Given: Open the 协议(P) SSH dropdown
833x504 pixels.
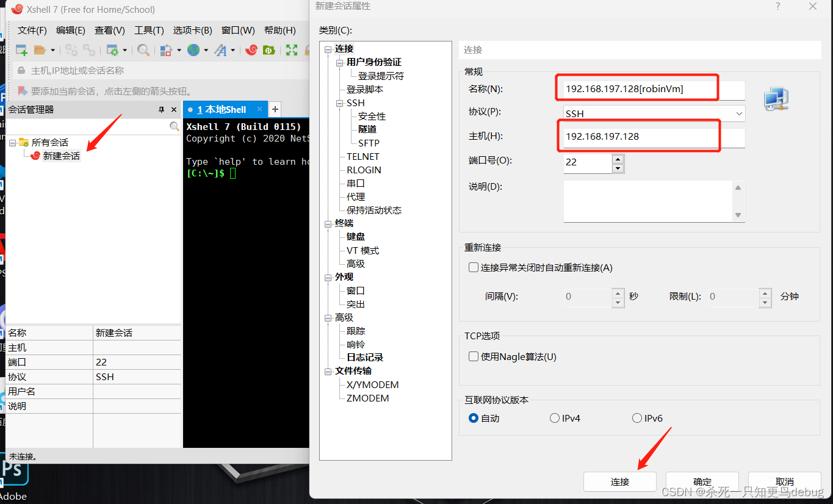Looking at the screenshot, I should point(654,113).
